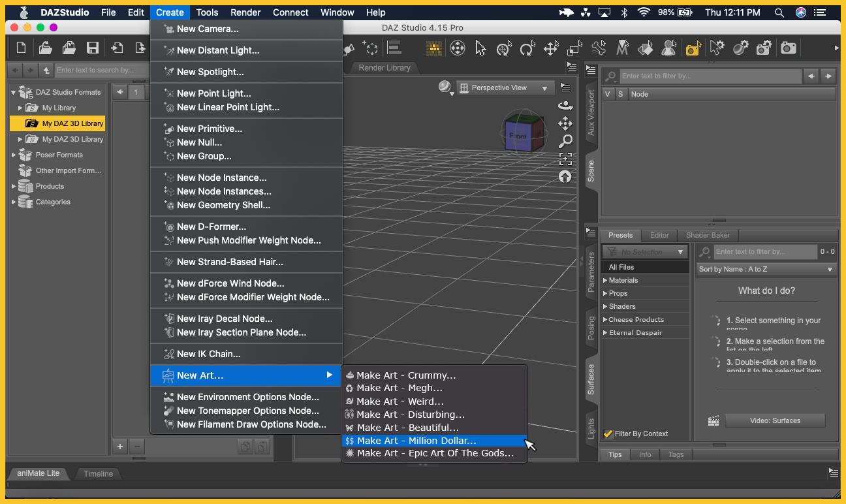Choose the Scale tool in the toolbar

point(574,48)
